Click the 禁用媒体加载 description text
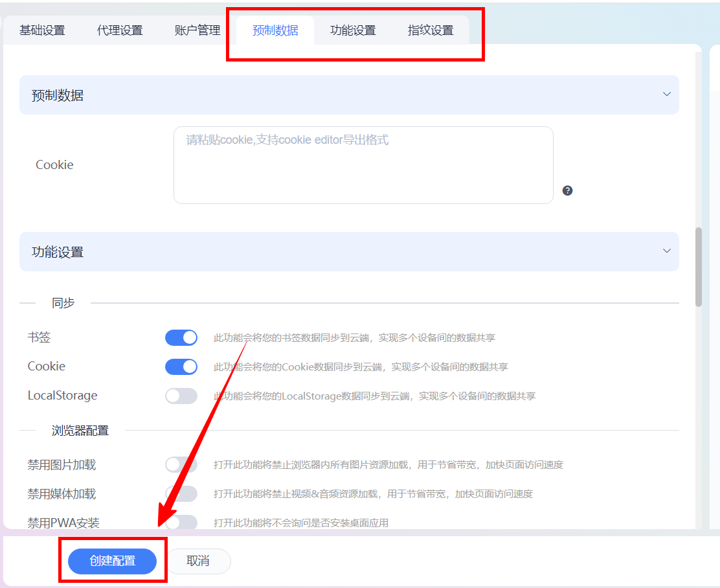The height and width of the screenshot is (588, 720). (373, 494)
